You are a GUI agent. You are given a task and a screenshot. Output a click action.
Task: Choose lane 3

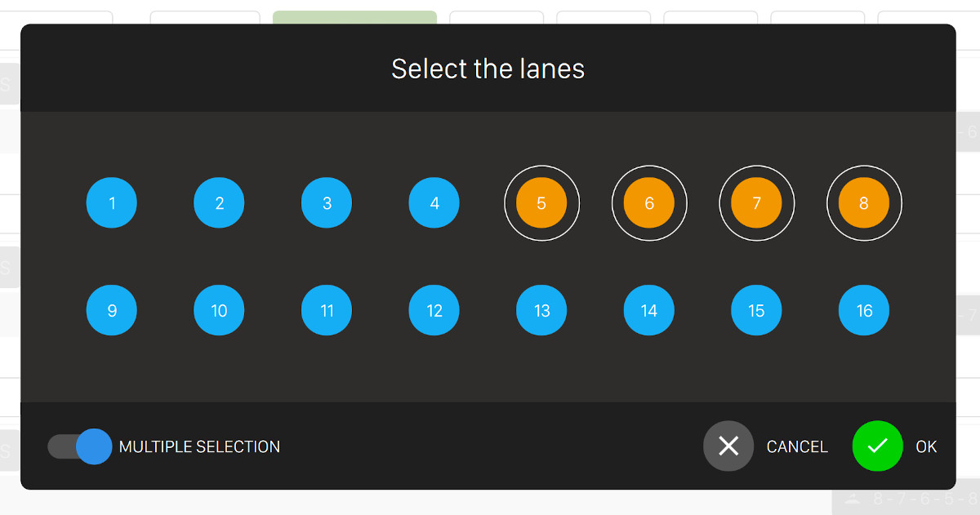(x=327, y=203)
